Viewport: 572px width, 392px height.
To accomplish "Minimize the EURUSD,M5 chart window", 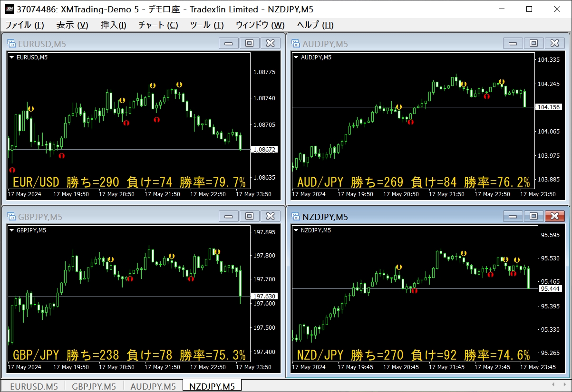I will pos(228,43).
